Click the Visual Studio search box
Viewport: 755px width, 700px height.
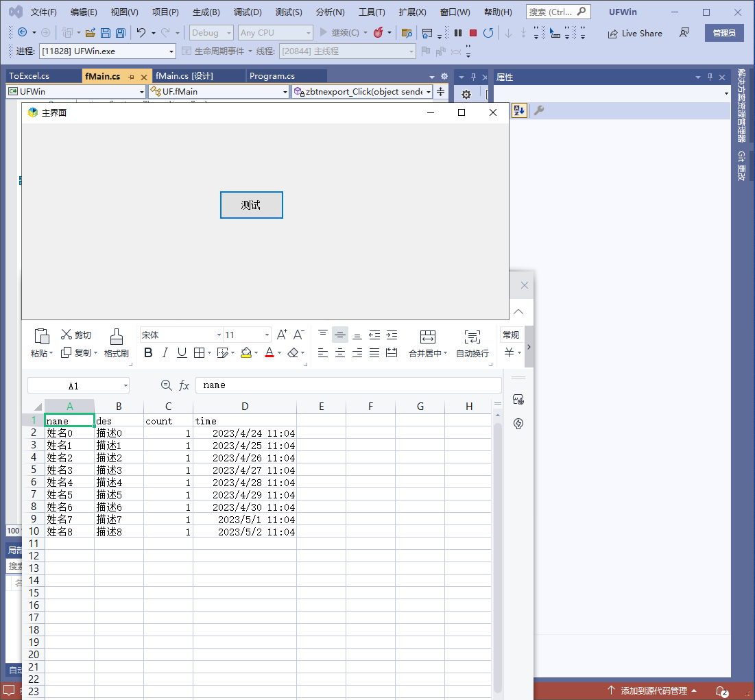(x=558, y=12)
